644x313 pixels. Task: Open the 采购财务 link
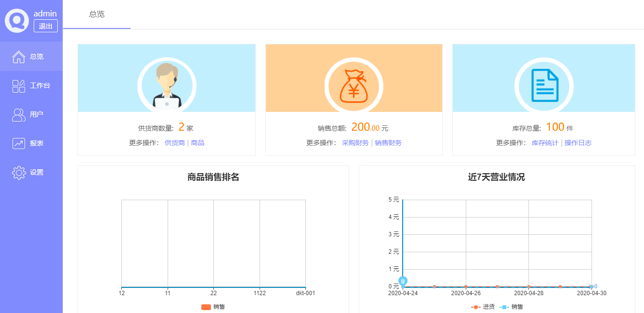355,143
